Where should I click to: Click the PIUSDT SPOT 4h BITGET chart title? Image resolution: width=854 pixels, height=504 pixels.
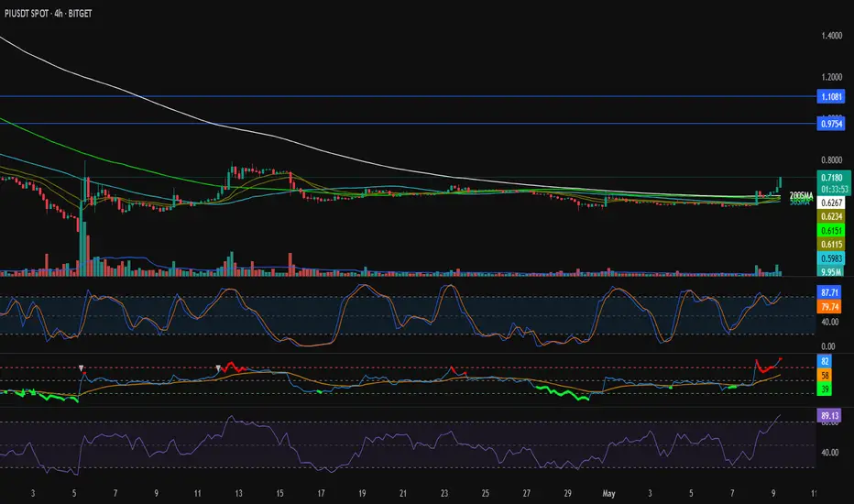49,14
